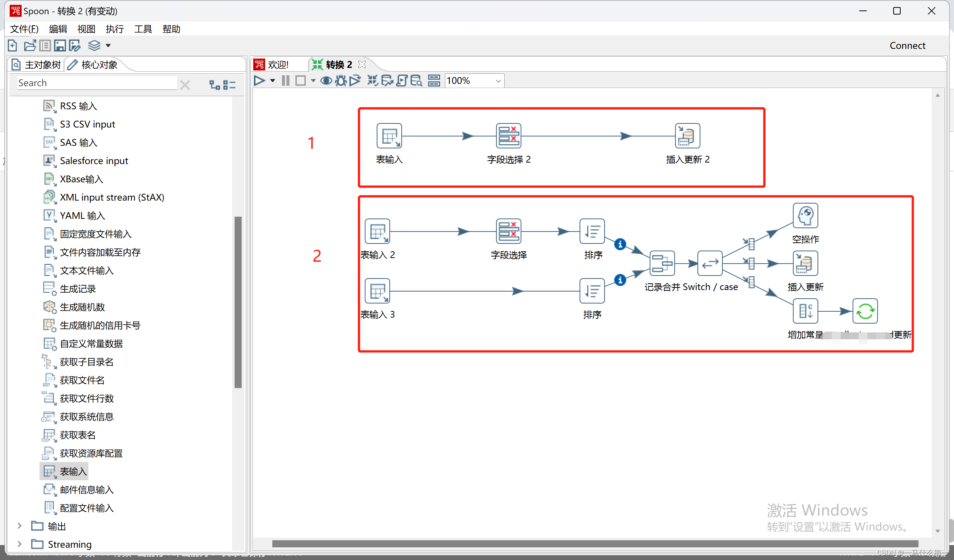Viewport: 954px width, 560px height.
Task: Switch to the 欢迎! tab
Action: tap(272, 65)
